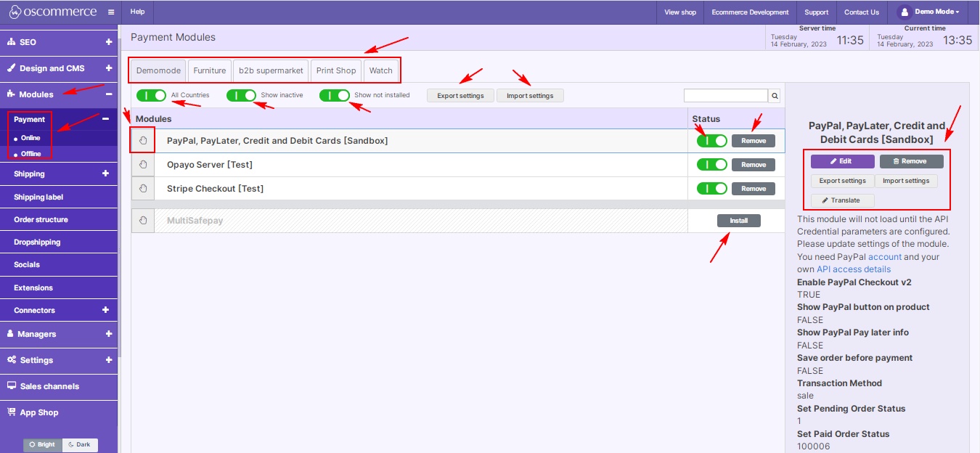The width and height of the screenshot is (980, 453).
Task: Collapse the Modules menu minus sign
Action: [x=109, y=94]
